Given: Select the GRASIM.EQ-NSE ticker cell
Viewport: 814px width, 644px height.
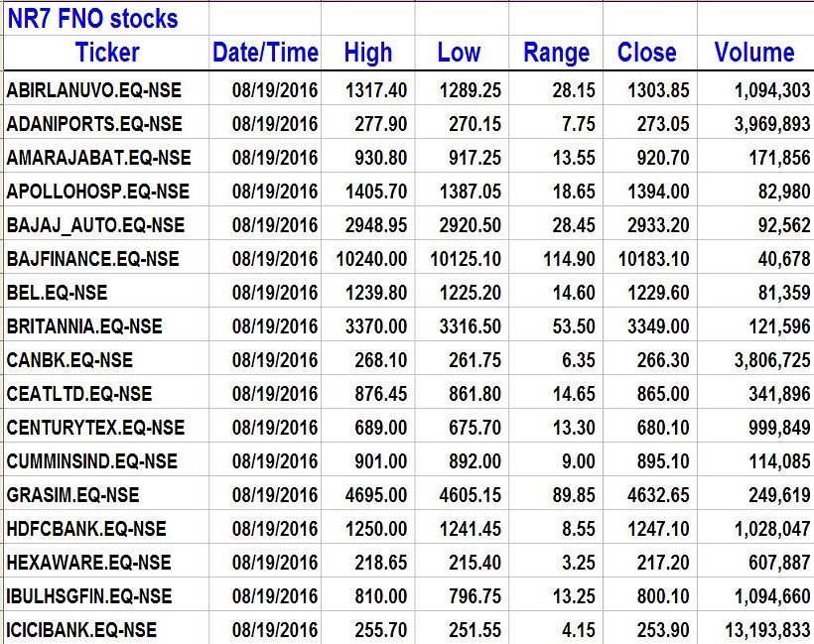Looking at the screenshot, I should tap(73, 495).
